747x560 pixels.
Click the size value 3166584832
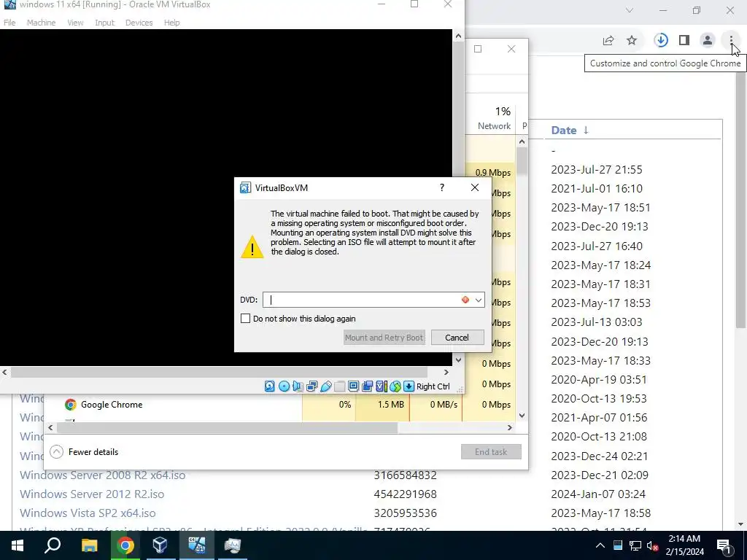coord(406,475)
